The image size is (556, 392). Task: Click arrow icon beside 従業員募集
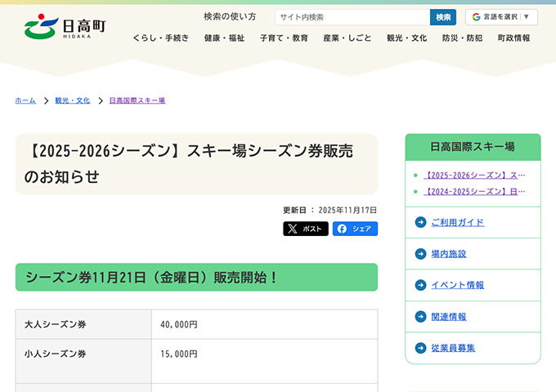[420, 348]
